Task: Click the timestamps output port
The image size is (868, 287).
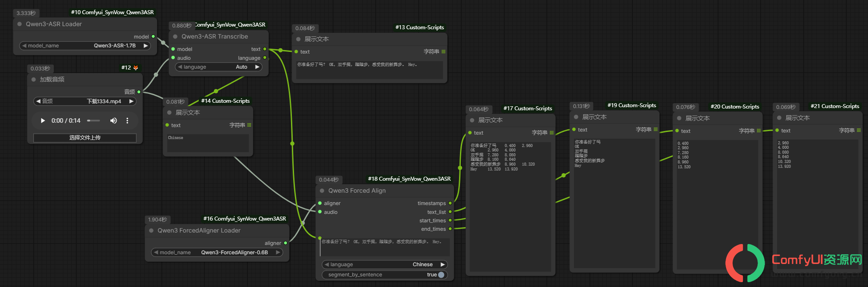Action: [x=450, y=203]
